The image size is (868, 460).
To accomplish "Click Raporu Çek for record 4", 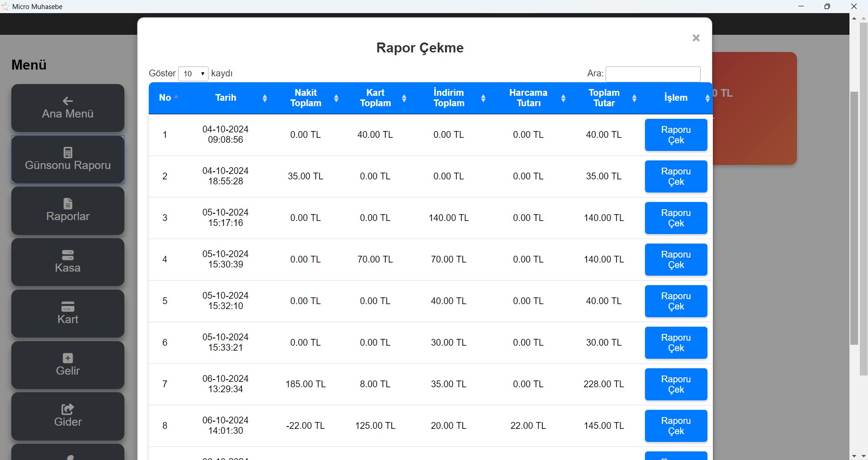I will click(x=676, y=260).
